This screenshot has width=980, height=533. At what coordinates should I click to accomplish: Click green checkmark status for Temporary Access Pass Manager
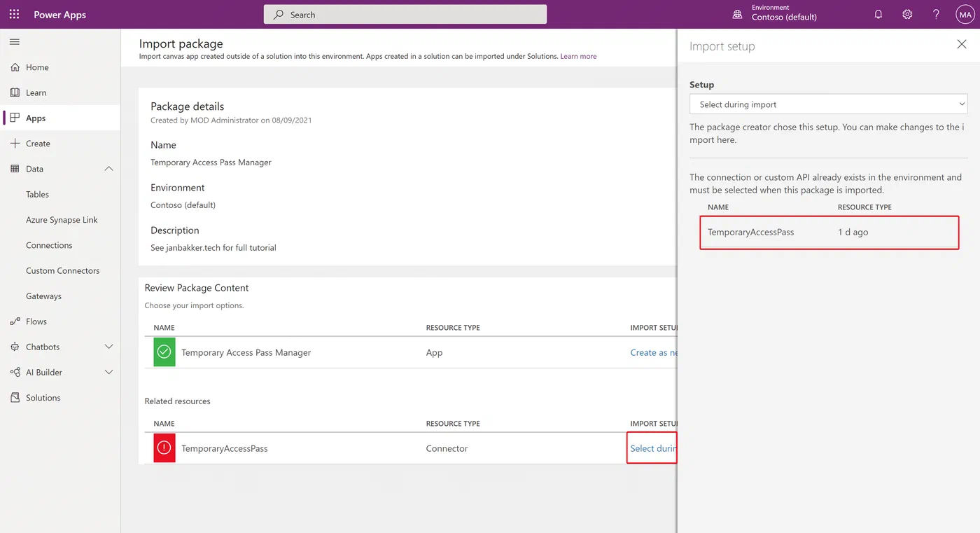(164, 352)
